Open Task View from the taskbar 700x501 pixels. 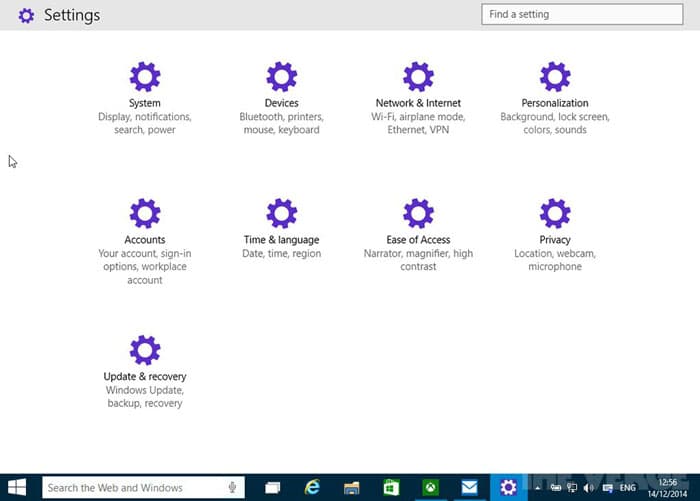click(x=272, y=487)
